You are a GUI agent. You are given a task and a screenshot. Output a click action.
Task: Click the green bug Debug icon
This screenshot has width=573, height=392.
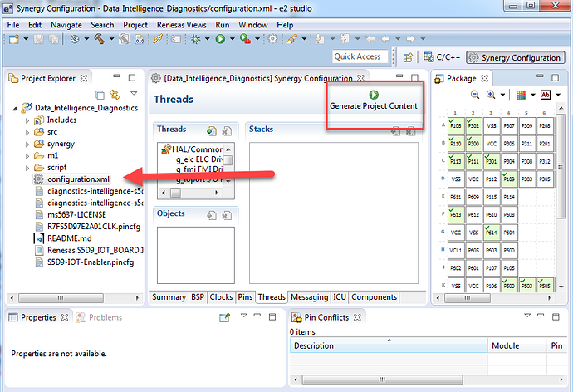(195, 39)
